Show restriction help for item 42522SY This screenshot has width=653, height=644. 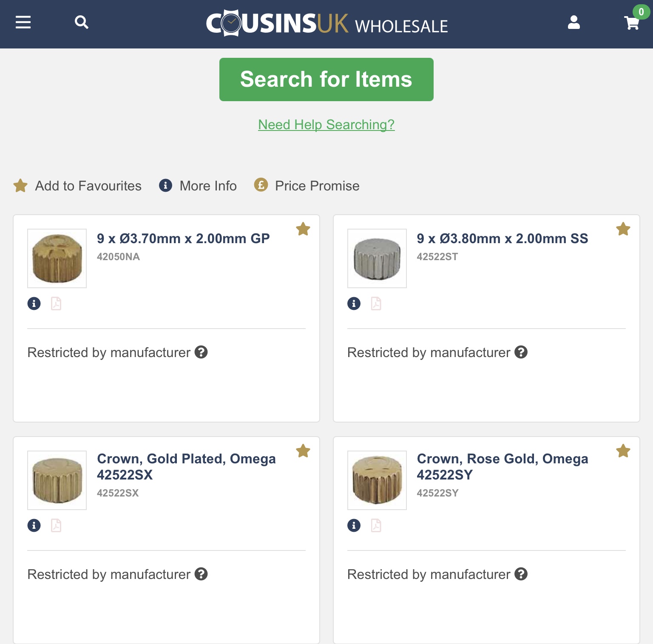click(521, 574)
